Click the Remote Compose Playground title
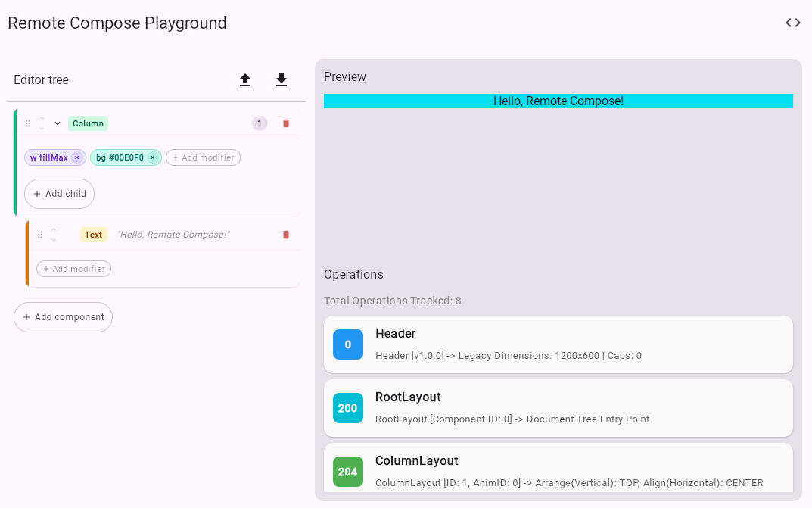This screenshot has height=508, width=812. [x=117, y=23]
